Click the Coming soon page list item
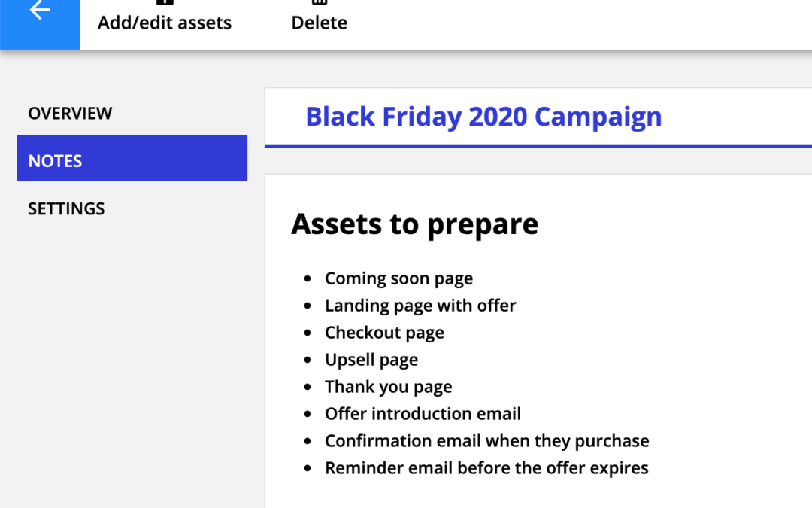The width and height of the screenshot is (812, 508). pos(398,278)
